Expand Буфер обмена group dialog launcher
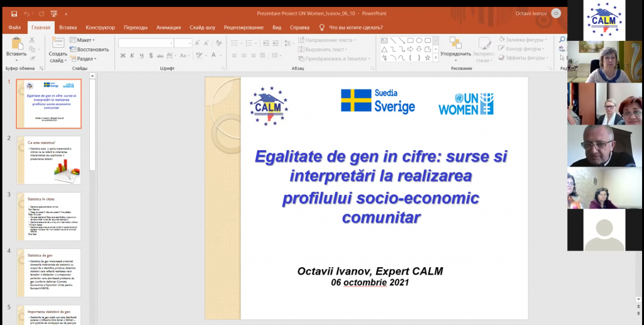This screenshot has width=644, height=325. 41,69
